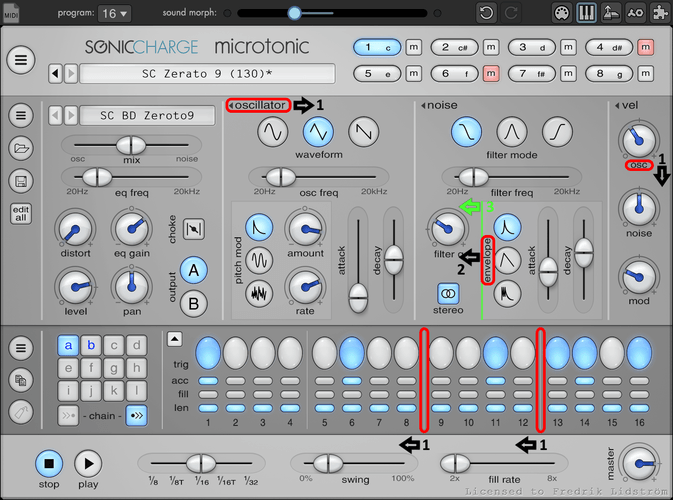Open the program number dropdown
The height and width of the screenshot is (500, 673).
[x=114, y=14]
